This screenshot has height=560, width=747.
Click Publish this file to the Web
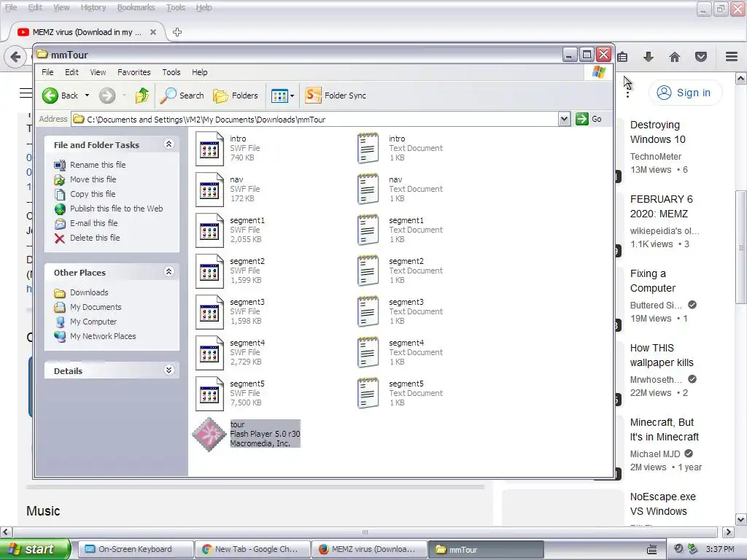click(109, 209)
